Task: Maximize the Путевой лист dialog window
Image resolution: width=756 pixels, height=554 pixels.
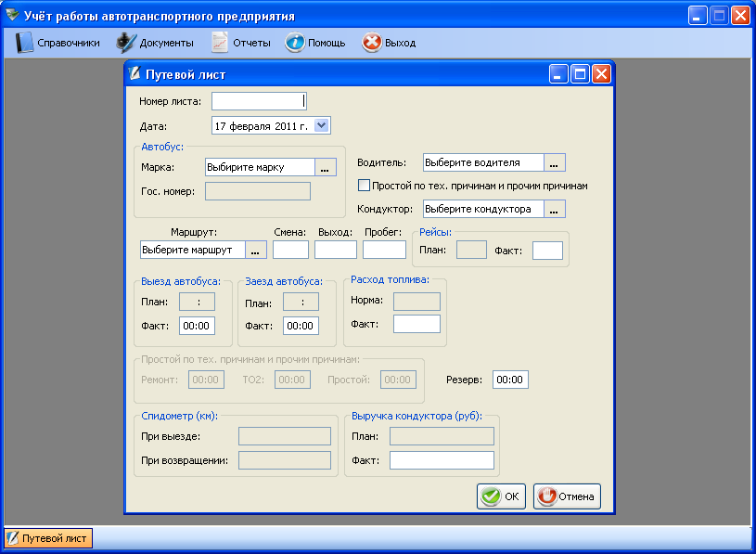Action: (580, 74)
